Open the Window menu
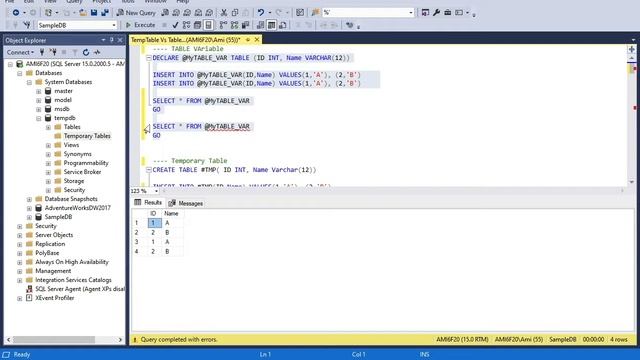Screen dimensions: 640x360 156,2
